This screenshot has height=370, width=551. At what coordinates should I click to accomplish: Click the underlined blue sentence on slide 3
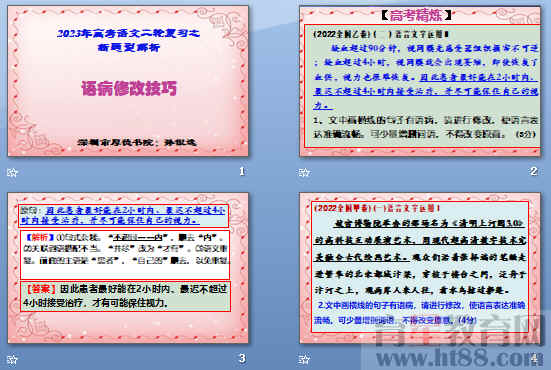pyautogui.click(x=123, y=215)
